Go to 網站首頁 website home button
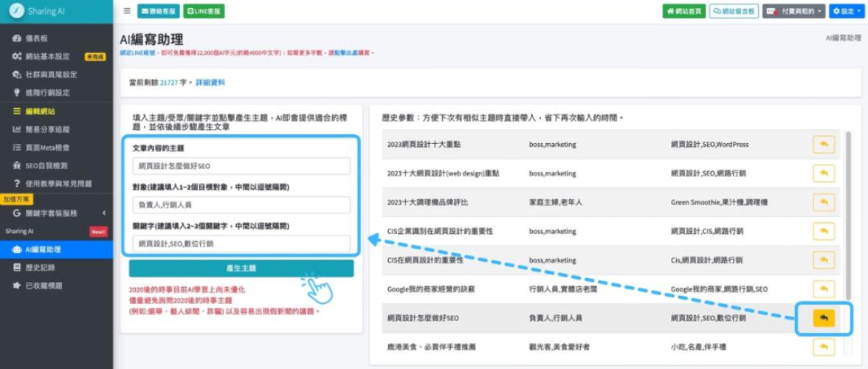 [683, 11]
